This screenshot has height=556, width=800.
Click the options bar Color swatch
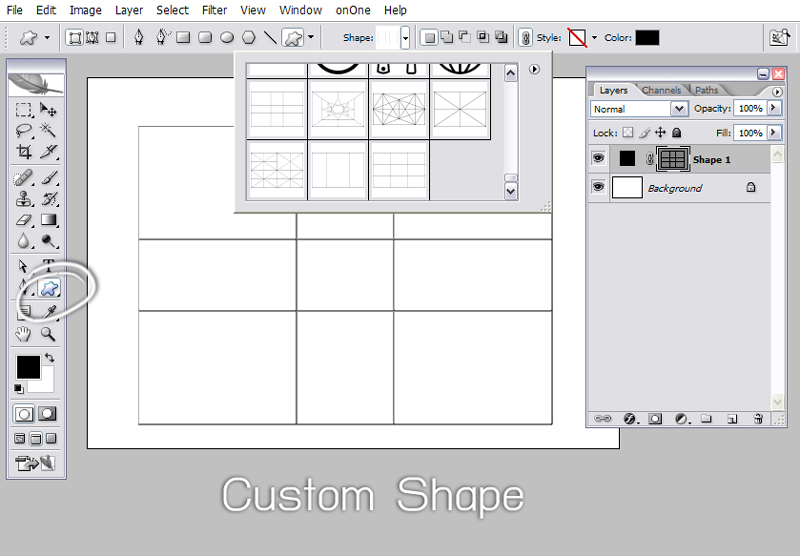[x=647, y=38]
